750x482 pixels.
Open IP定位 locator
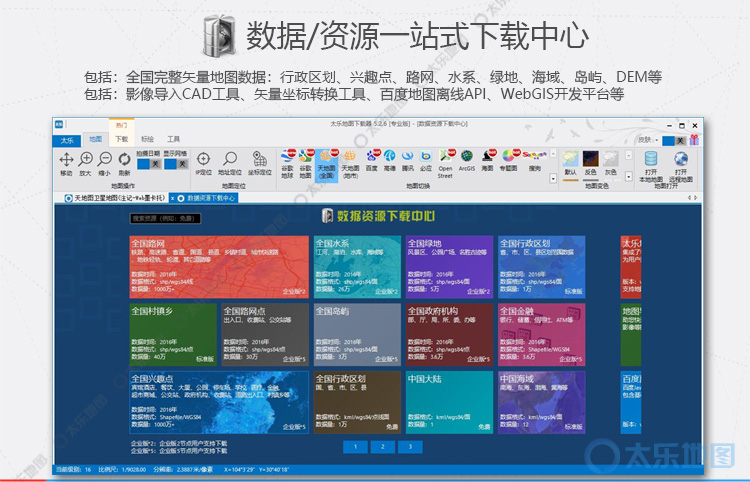(203, 164)
